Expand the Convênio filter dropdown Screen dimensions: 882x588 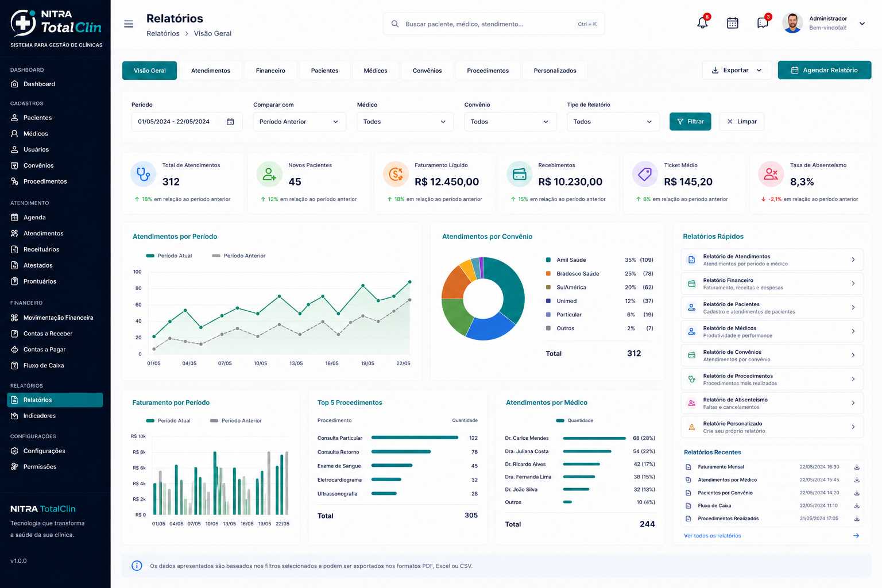coord(510,122)
